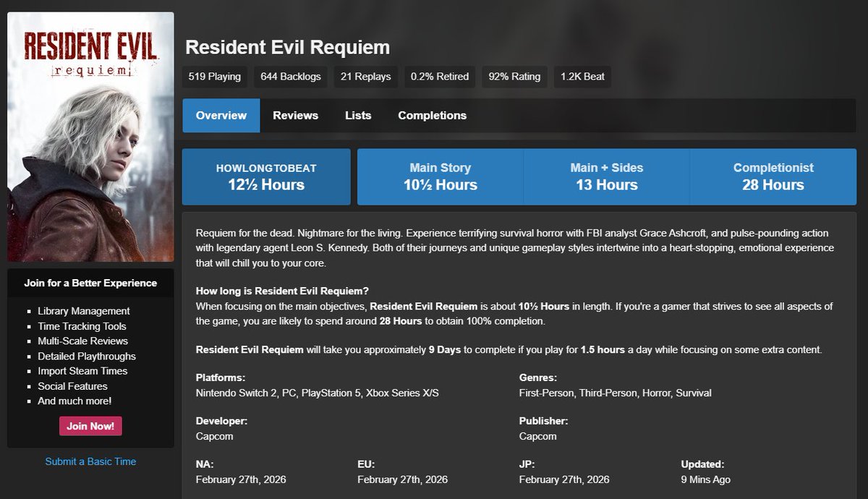The height and width of the screenshot is (499, 868).
Task: Click the How long is Resident Evil Requiem? heading
Action: [x=282, y=291]
